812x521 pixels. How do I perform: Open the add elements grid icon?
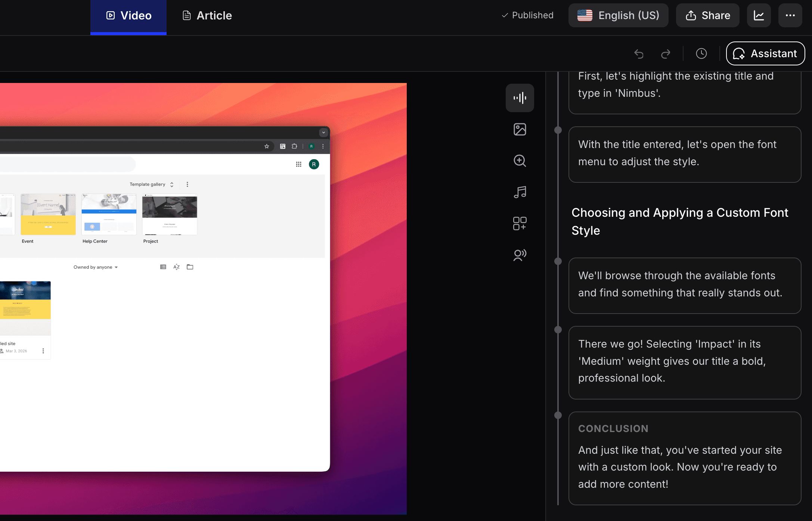[x=520, y=223]
